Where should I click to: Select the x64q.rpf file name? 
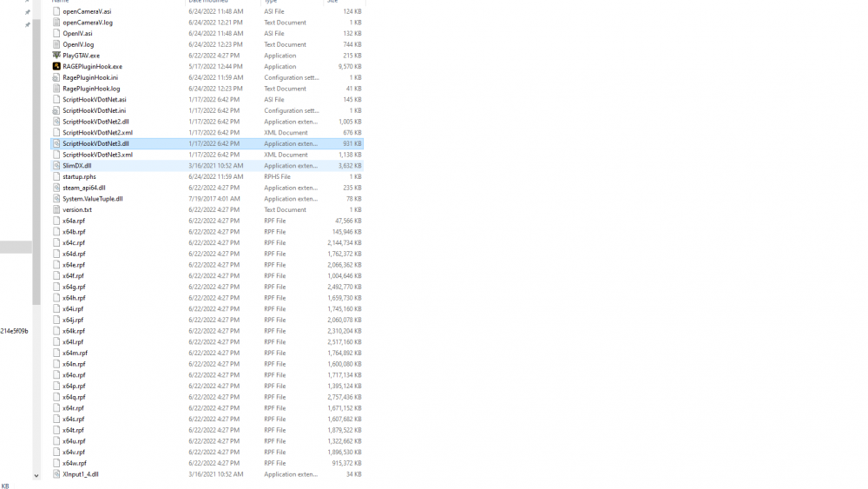point(74,397)
